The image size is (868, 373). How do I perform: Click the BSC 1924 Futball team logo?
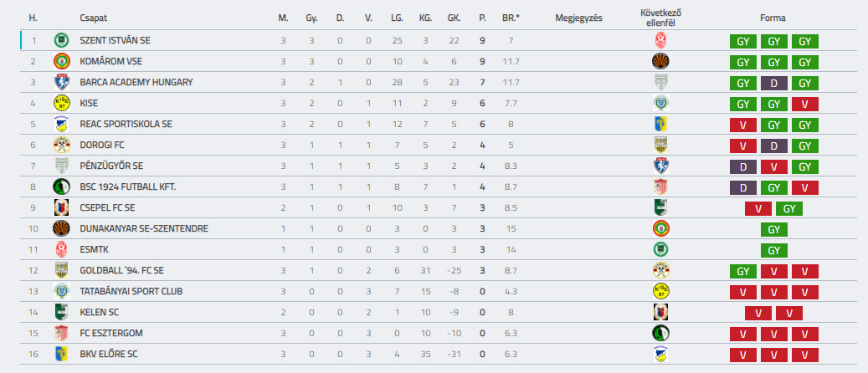click(x=61, y=187)
